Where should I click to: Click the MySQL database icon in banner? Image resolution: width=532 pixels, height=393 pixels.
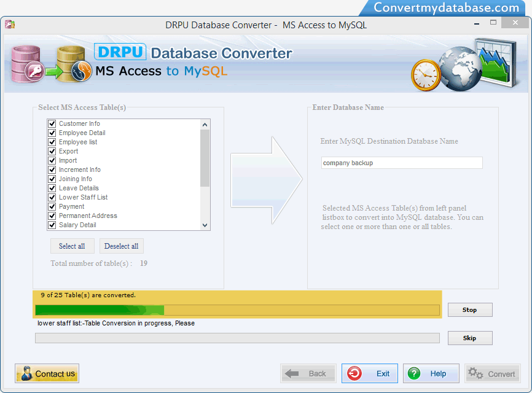[x=74, y=64]
